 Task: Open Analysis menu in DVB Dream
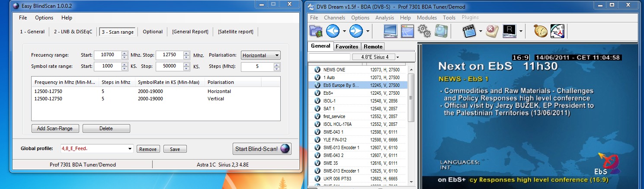(385, 18)
